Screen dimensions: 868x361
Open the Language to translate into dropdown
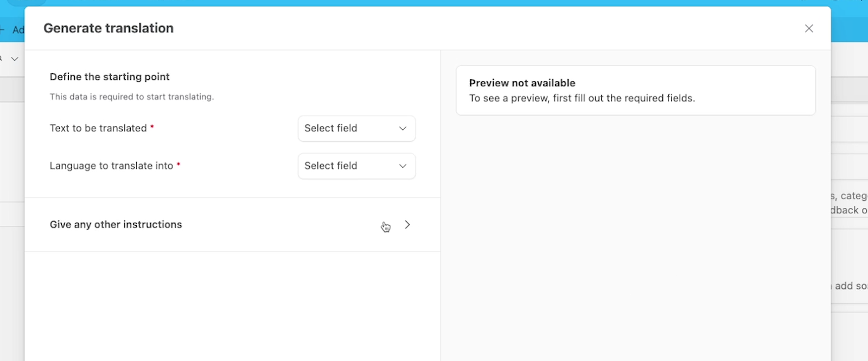pyautogui.click(x=356, y=166)
